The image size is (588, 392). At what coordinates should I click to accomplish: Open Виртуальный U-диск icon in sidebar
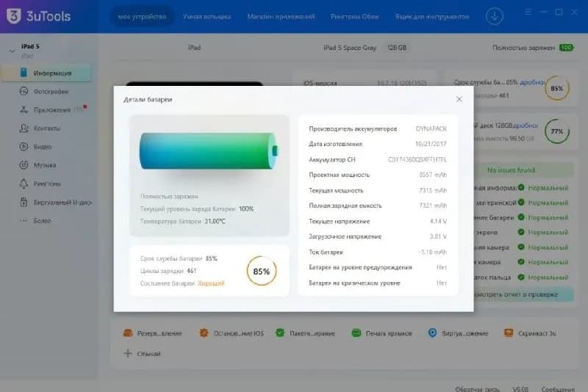point(24,202)
